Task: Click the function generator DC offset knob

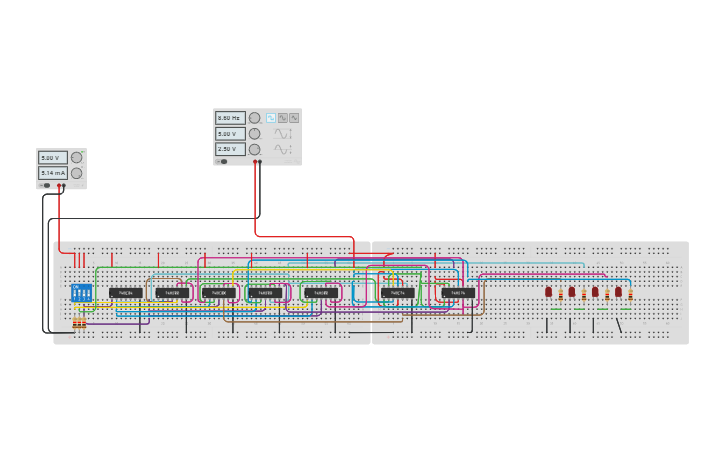Action: click(x=254, y=149)
